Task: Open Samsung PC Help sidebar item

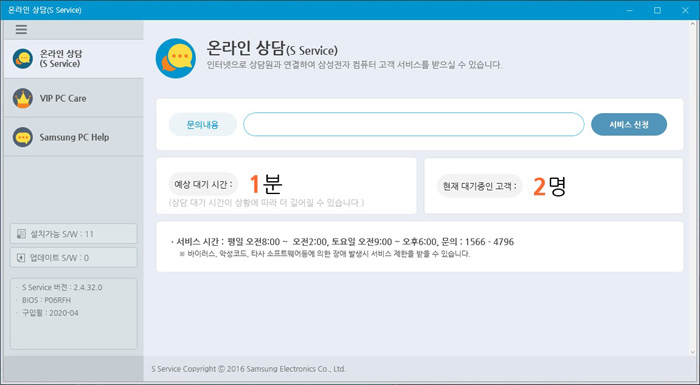Action: pyautogui.click(x=74, y=137)
